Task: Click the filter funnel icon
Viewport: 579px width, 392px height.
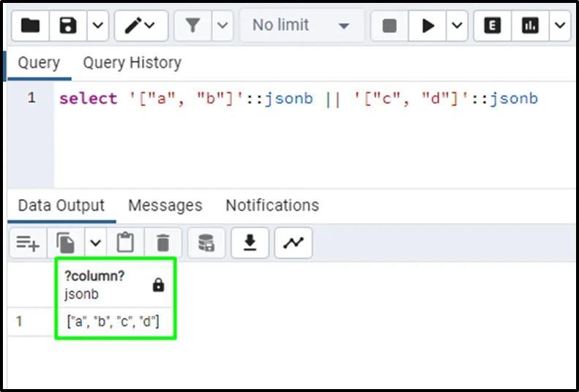Action: click(x=193, y=26)
